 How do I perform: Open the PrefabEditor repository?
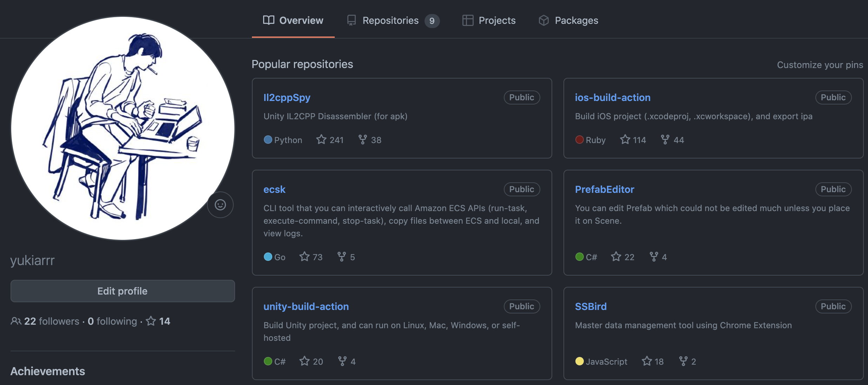(605, 189)
